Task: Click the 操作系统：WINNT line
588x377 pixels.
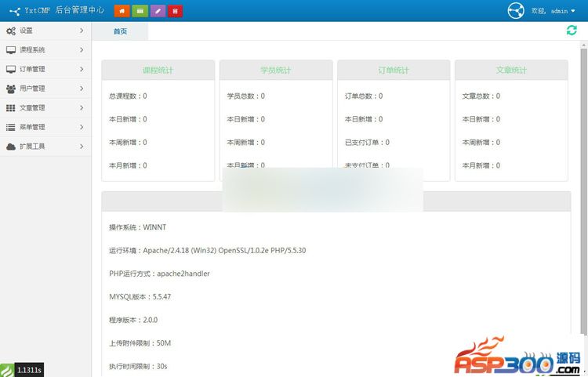Action: (x=138, y=227)
